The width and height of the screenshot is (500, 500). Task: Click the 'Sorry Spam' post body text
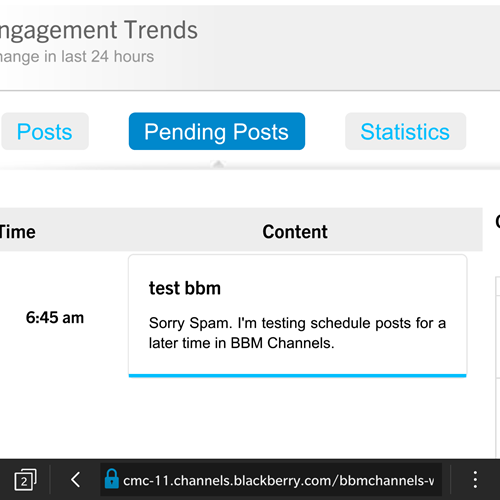(x=297, y=333)
